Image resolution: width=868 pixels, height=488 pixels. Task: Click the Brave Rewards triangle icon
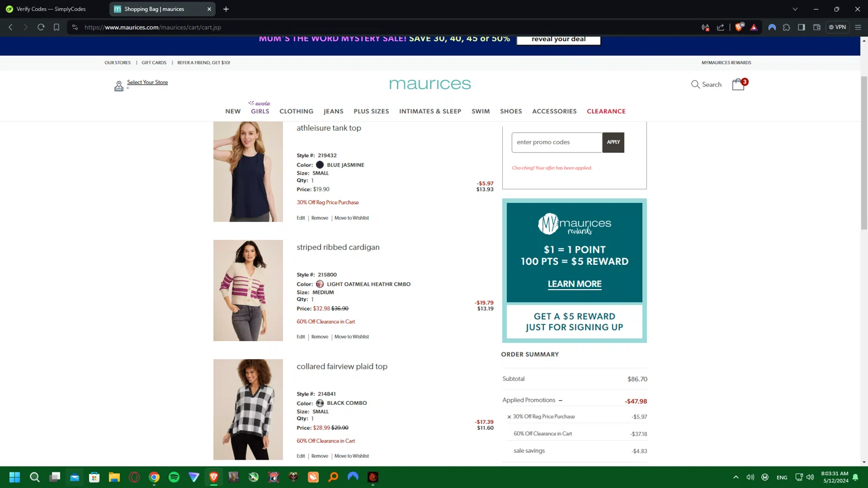point(753,27)
